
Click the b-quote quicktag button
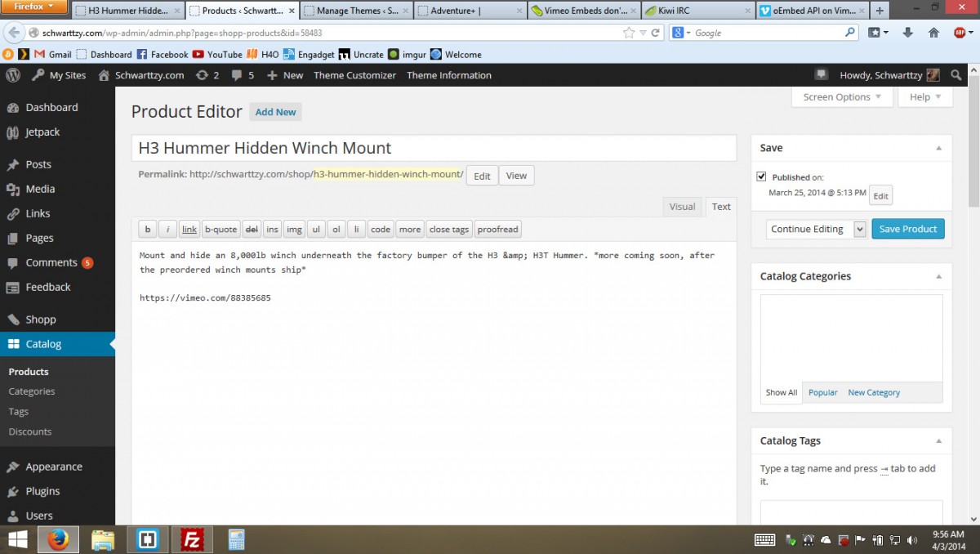pos(220,230)
